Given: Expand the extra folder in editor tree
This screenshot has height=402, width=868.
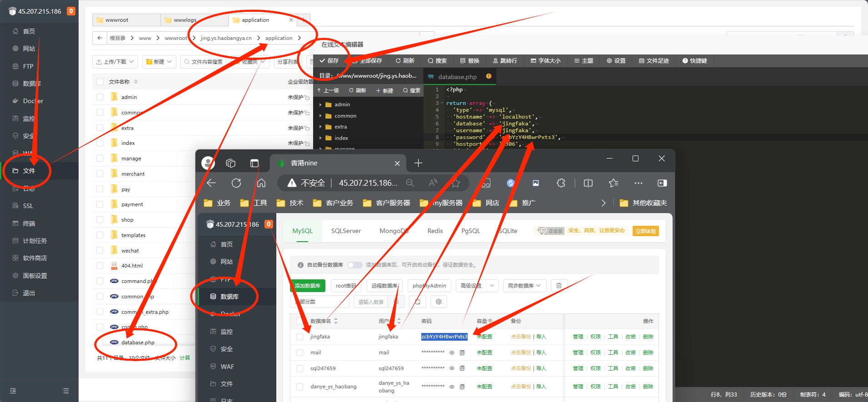Looking at the screenshot, I should 320,127.
